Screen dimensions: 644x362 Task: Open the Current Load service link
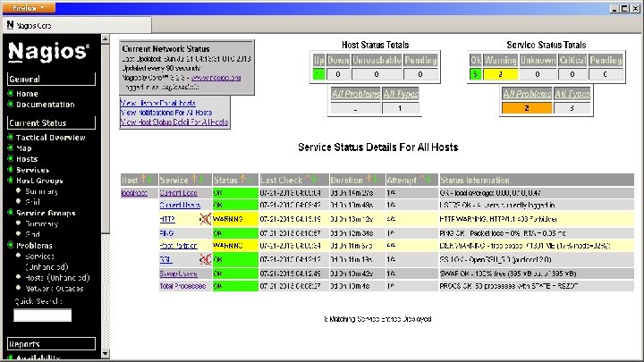coord(178,193)
